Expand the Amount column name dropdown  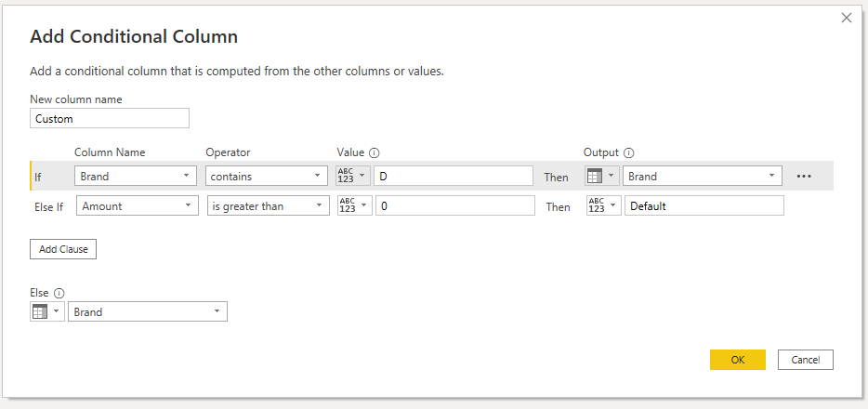coord(138,205)
